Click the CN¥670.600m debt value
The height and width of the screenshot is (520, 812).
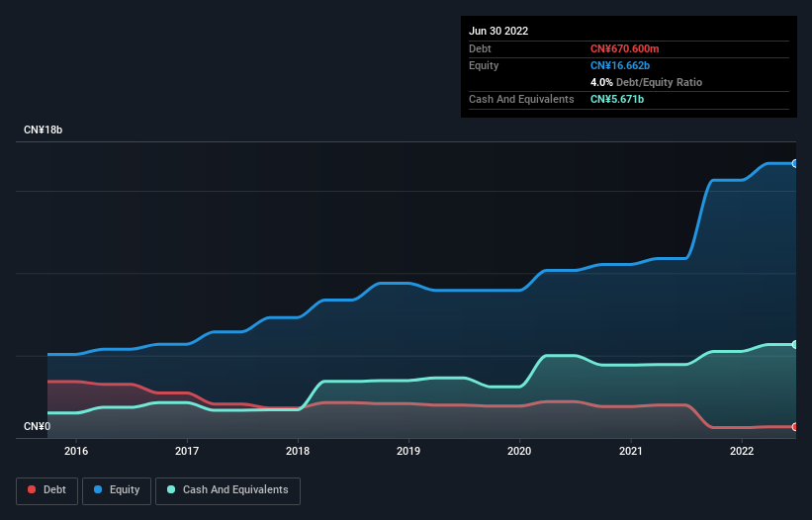pyautogui.click(x=624, y=48)
